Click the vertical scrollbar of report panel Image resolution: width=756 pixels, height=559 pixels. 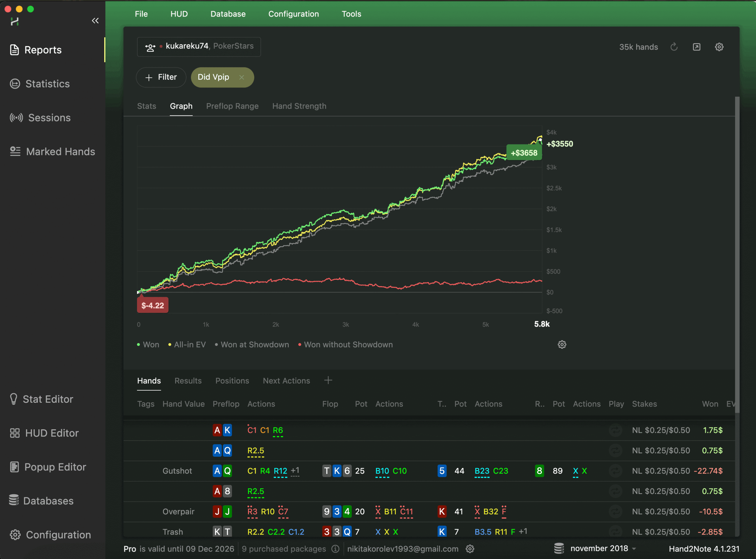pyautogui.click(x=737, y=254)
